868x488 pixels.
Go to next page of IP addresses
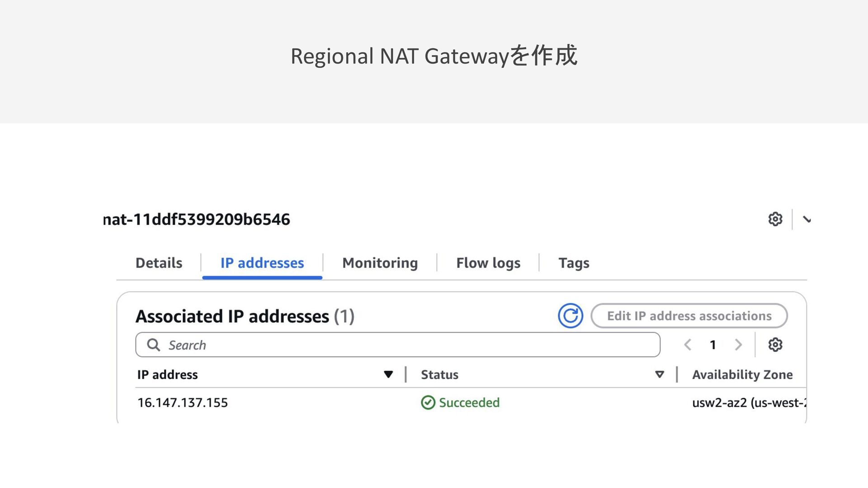(x=738, y=345)
